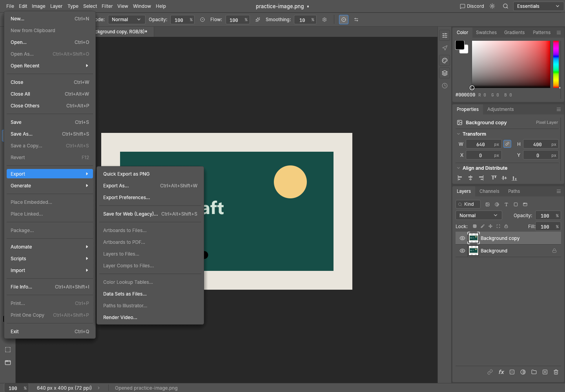Open the brush Mode dropdown set to Normal
The image size is (565, 392).
(x=126, y=20)
